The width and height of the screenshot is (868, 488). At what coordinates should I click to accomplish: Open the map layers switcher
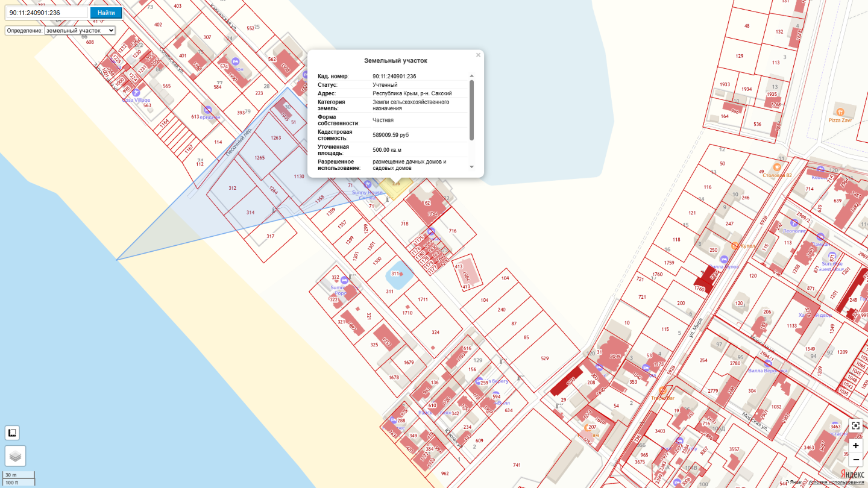pyautogui.click(x=15, y=456)
